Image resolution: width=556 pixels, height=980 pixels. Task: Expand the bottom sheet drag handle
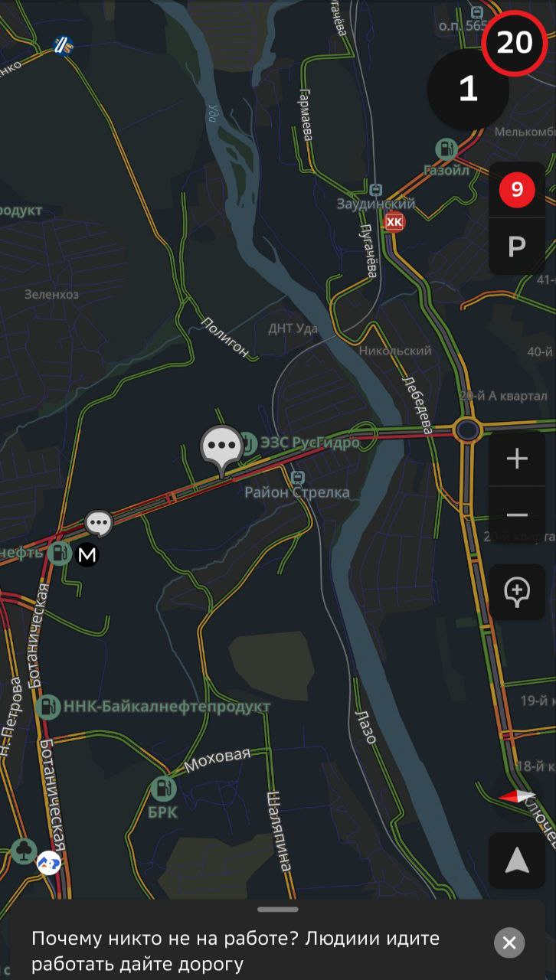pos(278,910)
